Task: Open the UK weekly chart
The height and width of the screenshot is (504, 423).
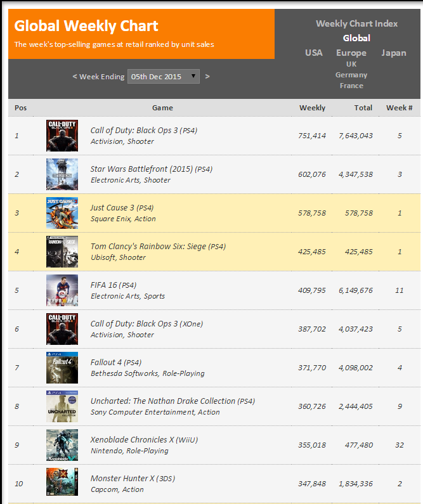Action: point(351,64)
